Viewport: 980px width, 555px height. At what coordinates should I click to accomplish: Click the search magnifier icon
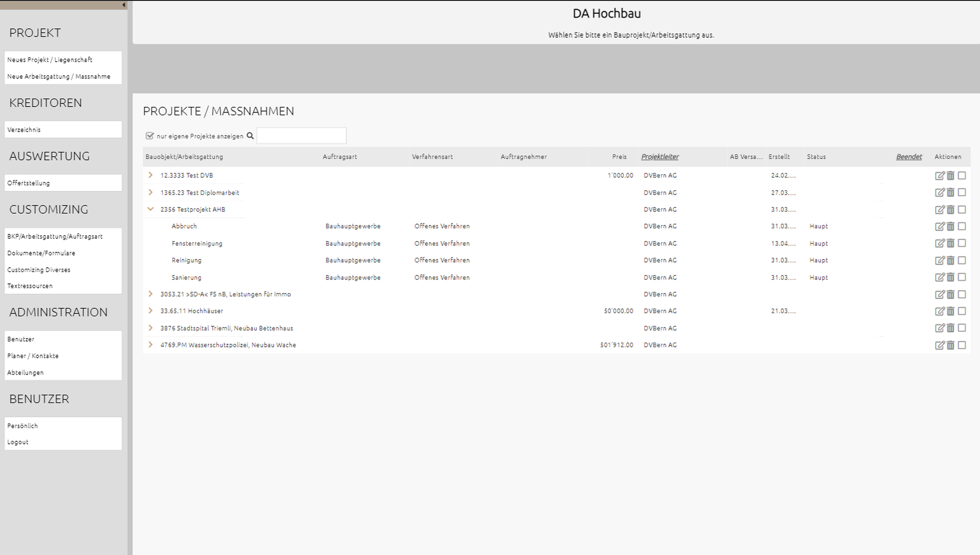(250, 136)
